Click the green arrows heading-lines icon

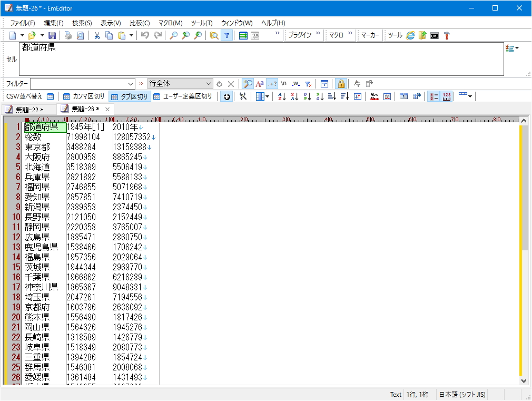tap(243, 35)
